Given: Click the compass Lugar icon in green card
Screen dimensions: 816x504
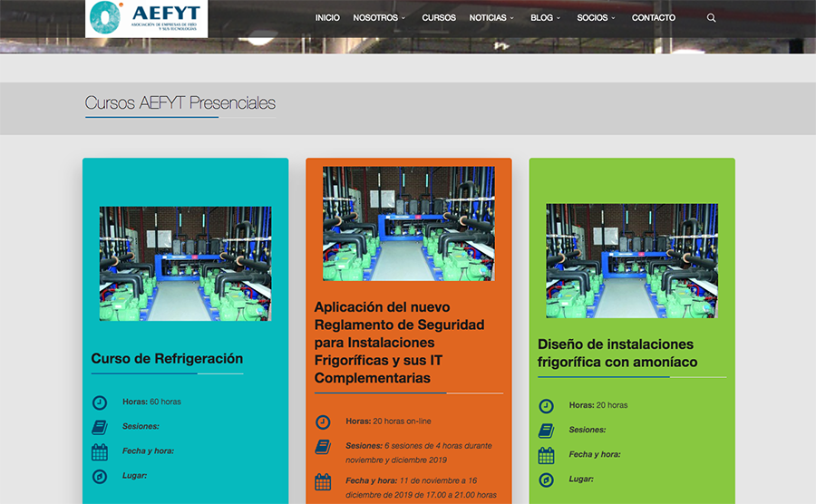Looking at the screenshot, I should [546, 480].
